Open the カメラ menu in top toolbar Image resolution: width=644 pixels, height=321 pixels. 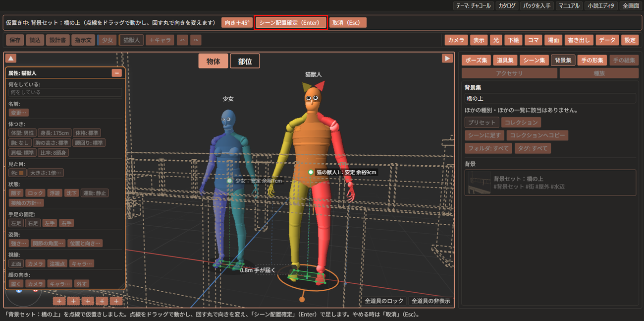(x=456, y=40)
